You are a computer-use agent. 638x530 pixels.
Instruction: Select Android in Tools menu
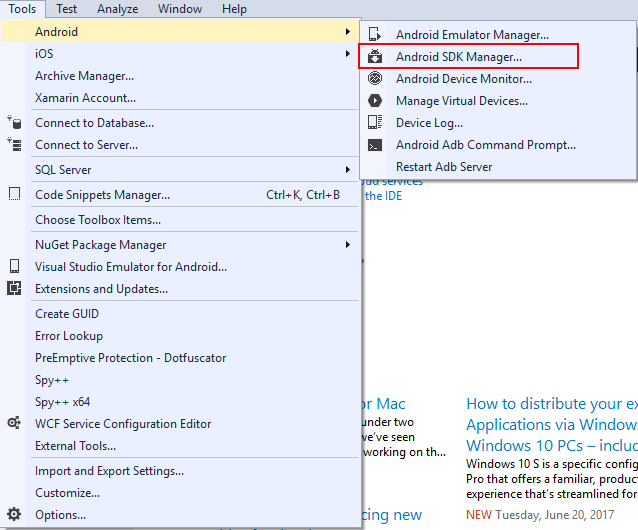click(x=180, y=31)
